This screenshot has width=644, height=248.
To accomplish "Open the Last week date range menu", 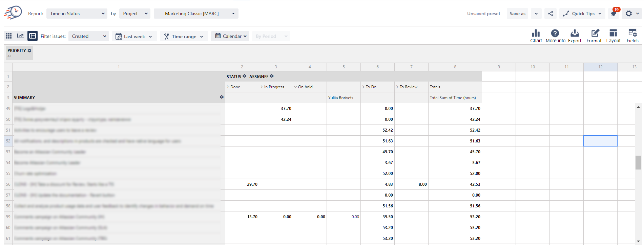I will [x=134, y=37].
